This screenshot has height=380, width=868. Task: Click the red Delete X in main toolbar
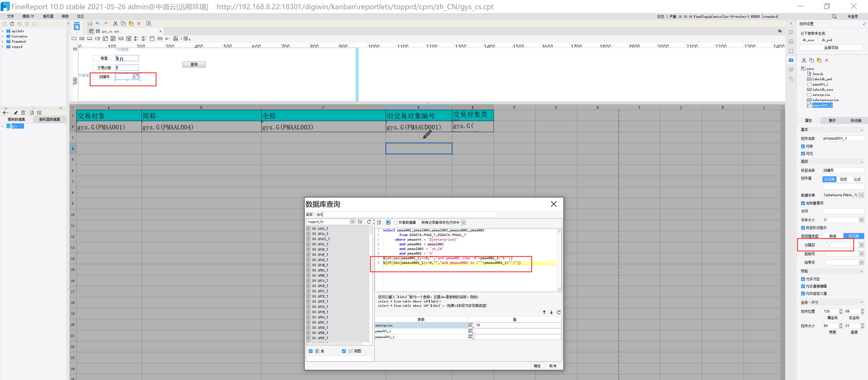tap(139, 23)
